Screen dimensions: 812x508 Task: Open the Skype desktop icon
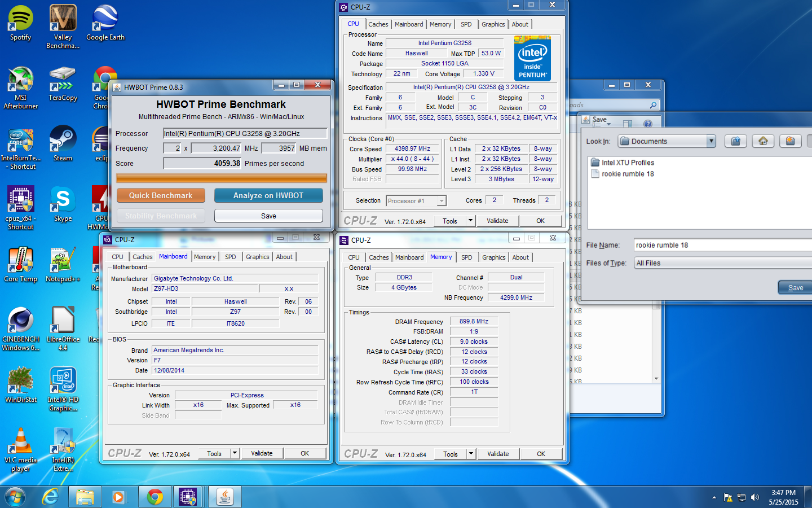[x=63, y=204]
